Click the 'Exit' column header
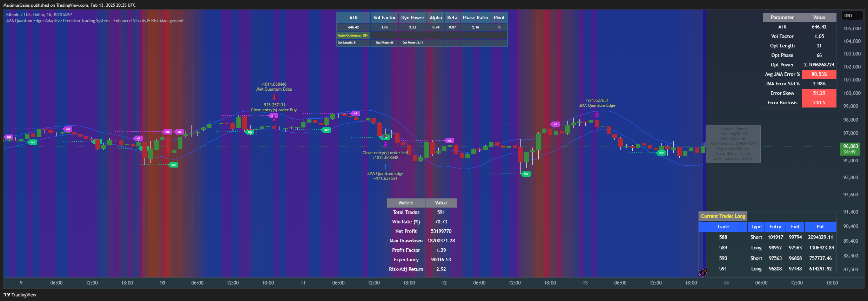Image resolution: width=868 pixels, height=301 pixels. 795,227
